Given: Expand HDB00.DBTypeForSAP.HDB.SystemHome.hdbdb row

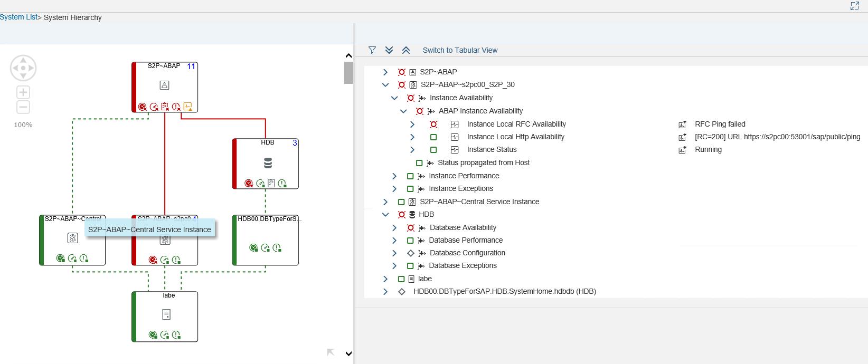Looking at the screenshot, I should coord(385,291).
